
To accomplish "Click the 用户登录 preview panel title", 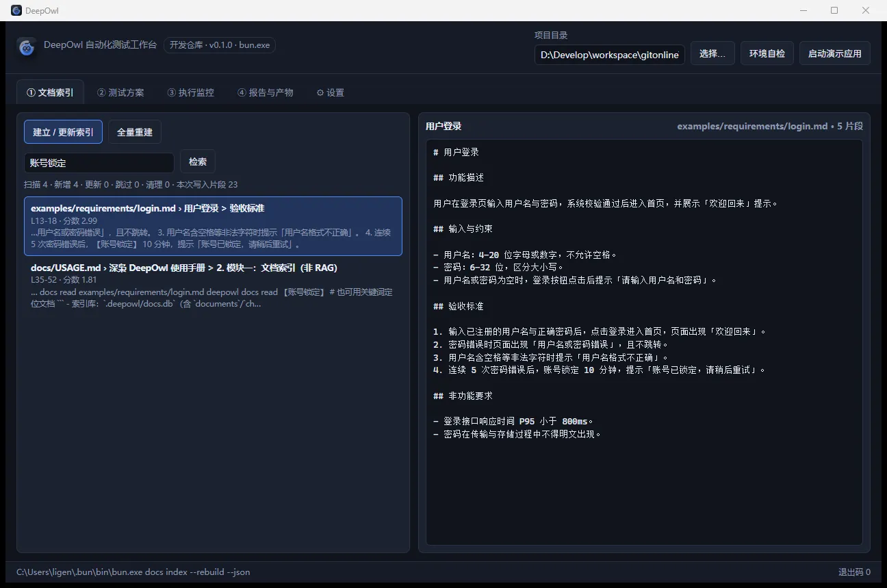I will pyautogui.click(x=443, y=126).
